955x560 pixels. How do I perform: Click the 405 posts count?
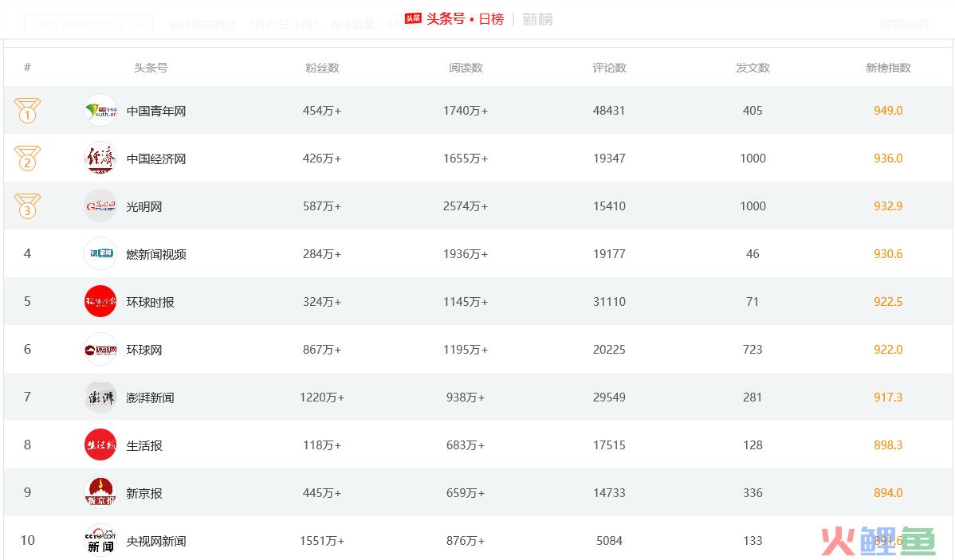click(753, 110)
